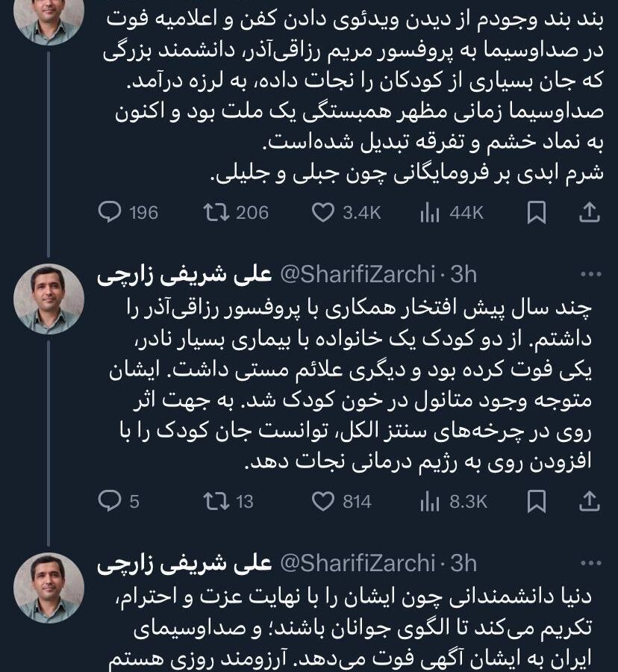Open @SharifiZarchi handle on third tweet

coord(358,563)
